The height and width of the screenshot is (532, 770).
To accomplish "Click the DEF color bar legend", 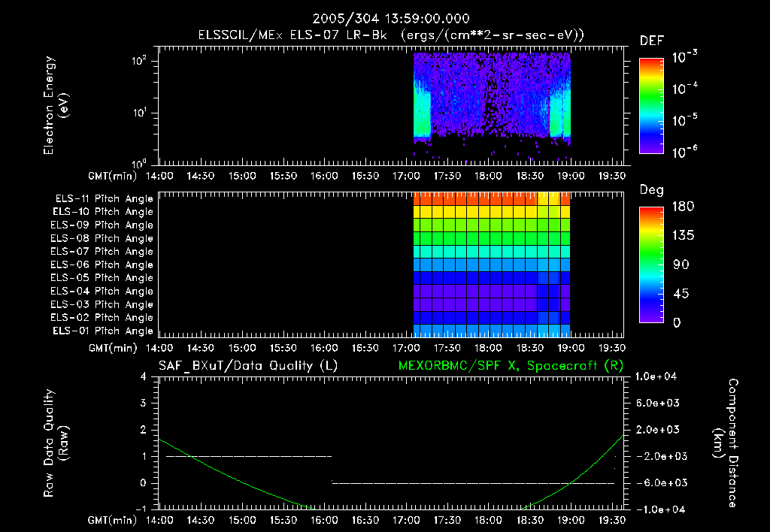I will (651, 105).
